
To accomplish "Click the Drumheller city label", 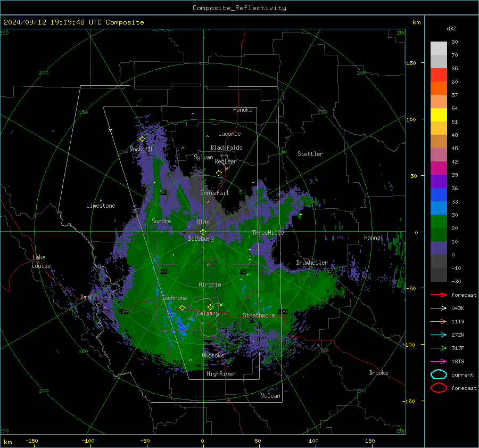I will pyautogui.click(x=312, y=263).
